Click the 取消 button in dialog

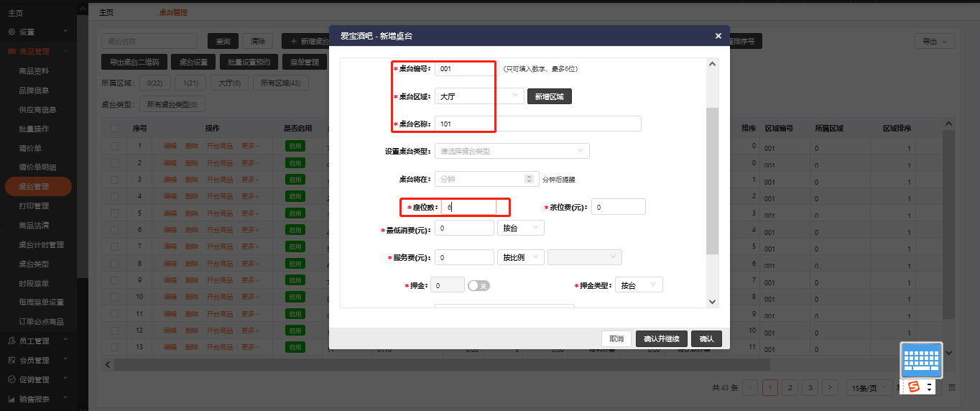[x=616, y=339]
